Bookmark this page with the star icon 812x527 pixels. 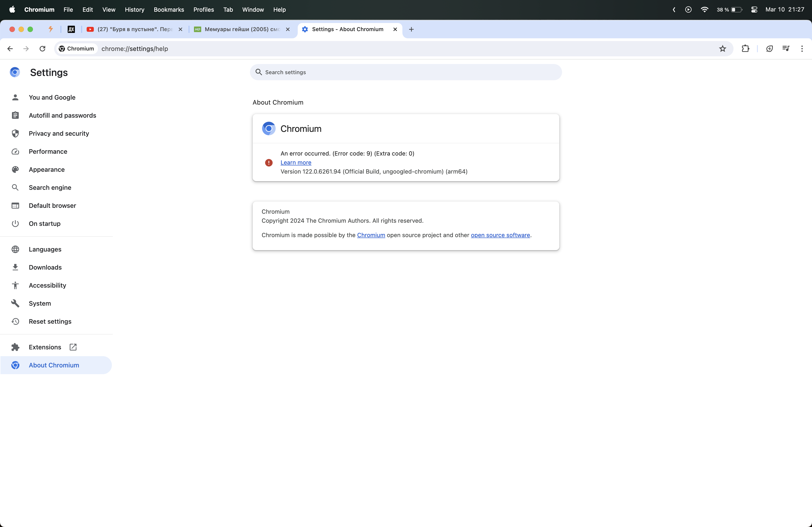pos(722,49)
